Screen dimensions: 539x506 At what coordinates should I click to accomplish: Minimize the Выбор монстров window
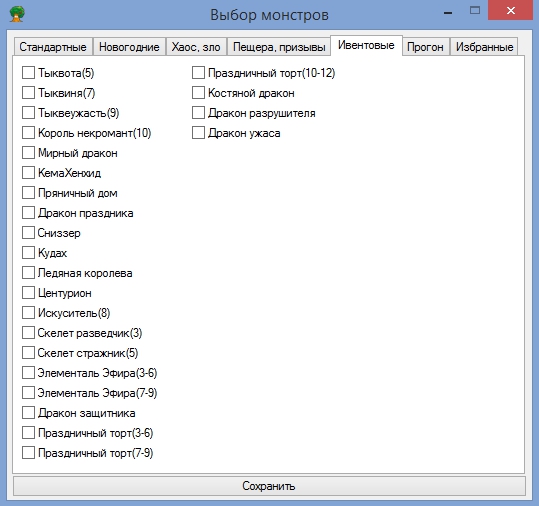pyautogui.click(x=448, y=13)
